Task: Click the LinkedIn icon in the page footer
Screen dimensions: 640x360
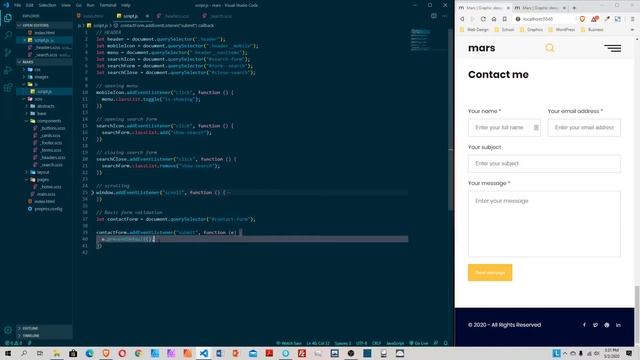Action: tap(618, 325)
